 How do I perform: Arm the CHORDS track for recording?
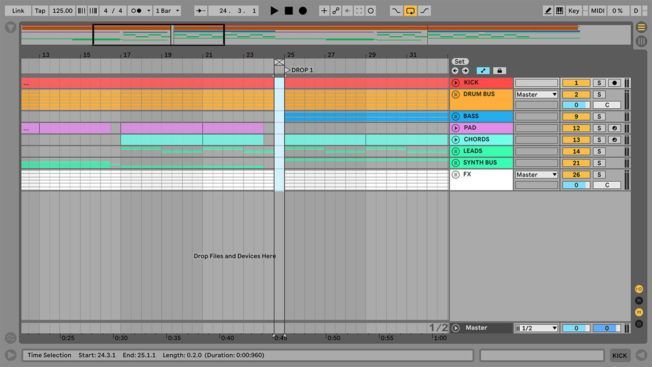point(615,140)
